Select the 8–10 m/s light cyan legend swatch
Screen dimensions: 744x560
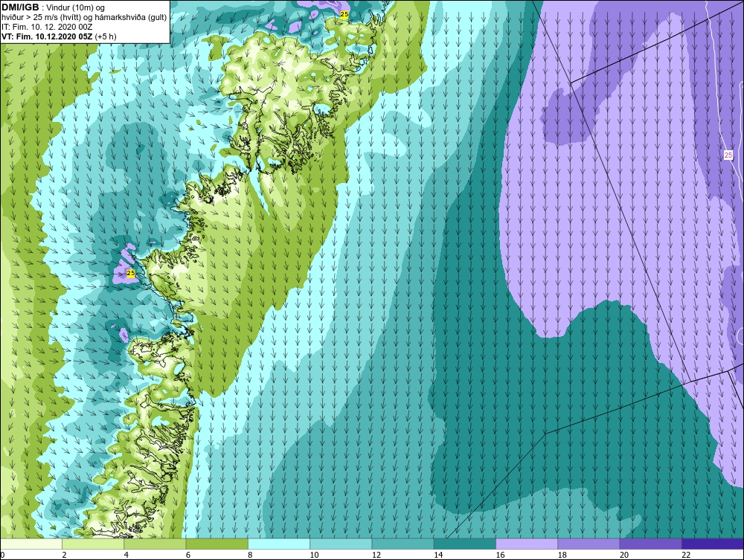tap(279, 544)
